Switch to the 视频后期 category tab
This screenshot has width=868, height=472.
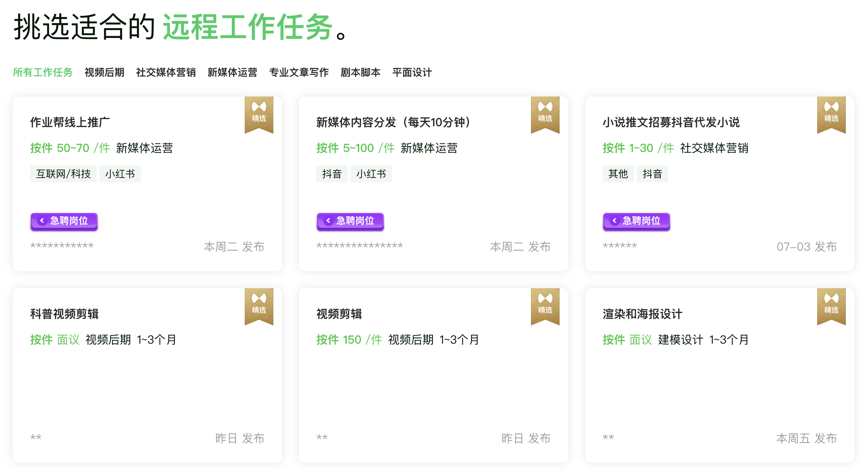pos(104,73)
